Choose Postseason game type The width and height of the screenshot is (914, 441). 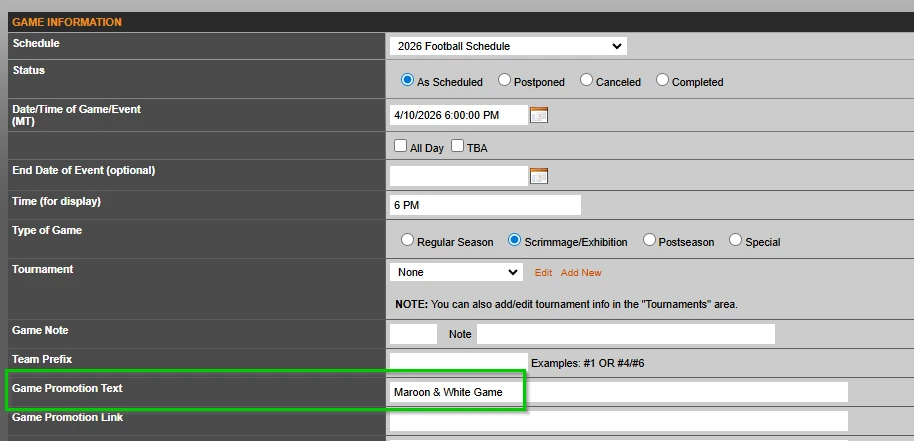tap(649, 240)
